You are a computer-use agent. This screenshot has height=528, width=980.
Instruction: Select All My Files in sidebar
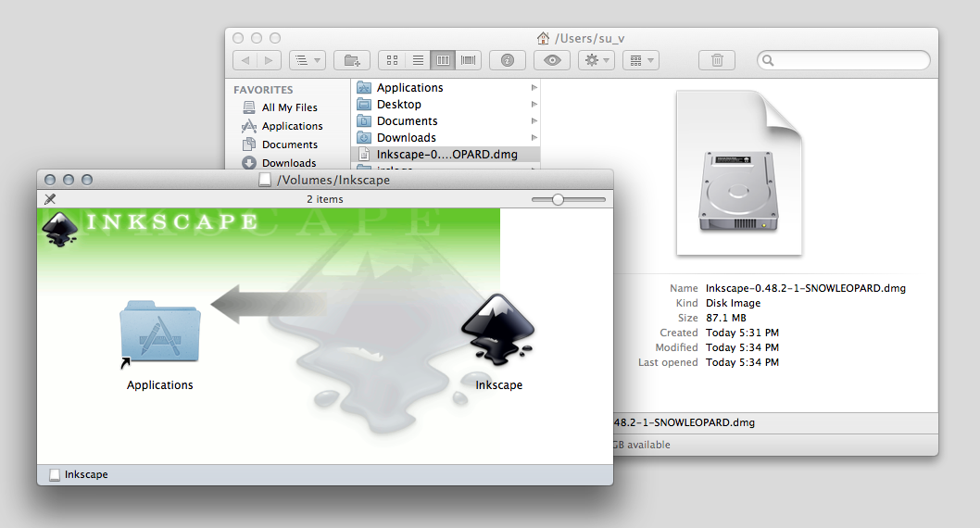(289, 107)
